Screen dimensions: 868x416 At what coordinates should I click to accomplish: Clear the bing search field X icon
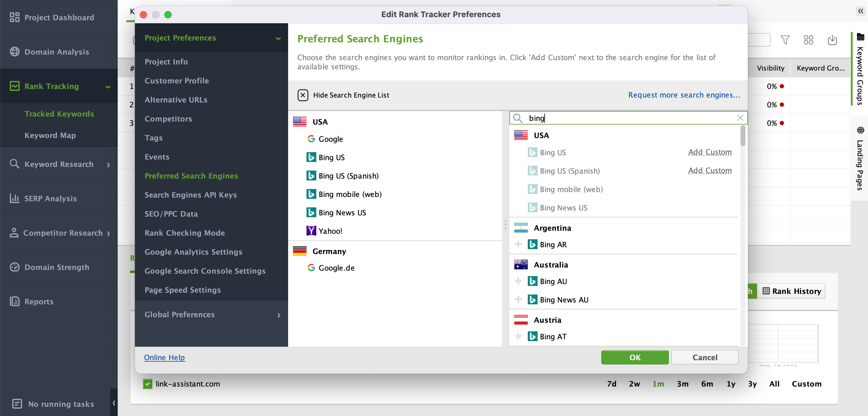tap(740, 118)
